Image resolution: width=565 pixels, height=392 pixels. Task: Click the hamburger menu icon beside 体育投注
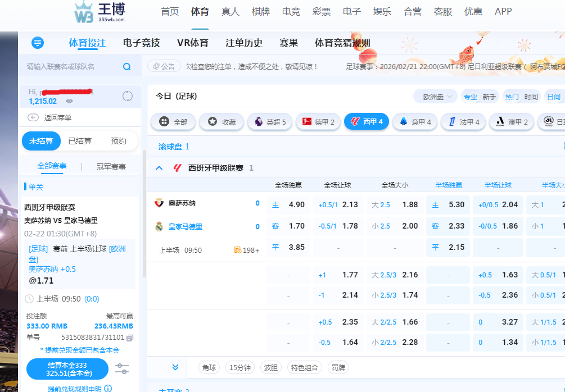click(38, 43)
